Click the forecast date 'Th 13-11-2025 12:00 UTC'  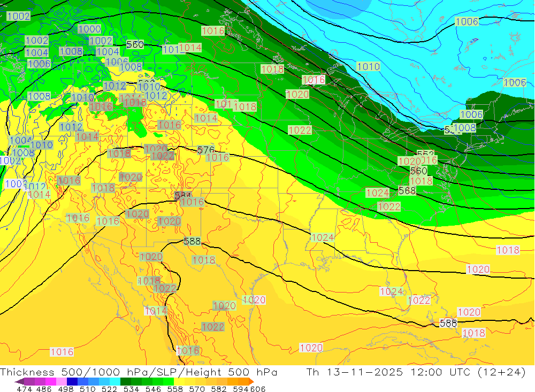(x=388, y=372)
